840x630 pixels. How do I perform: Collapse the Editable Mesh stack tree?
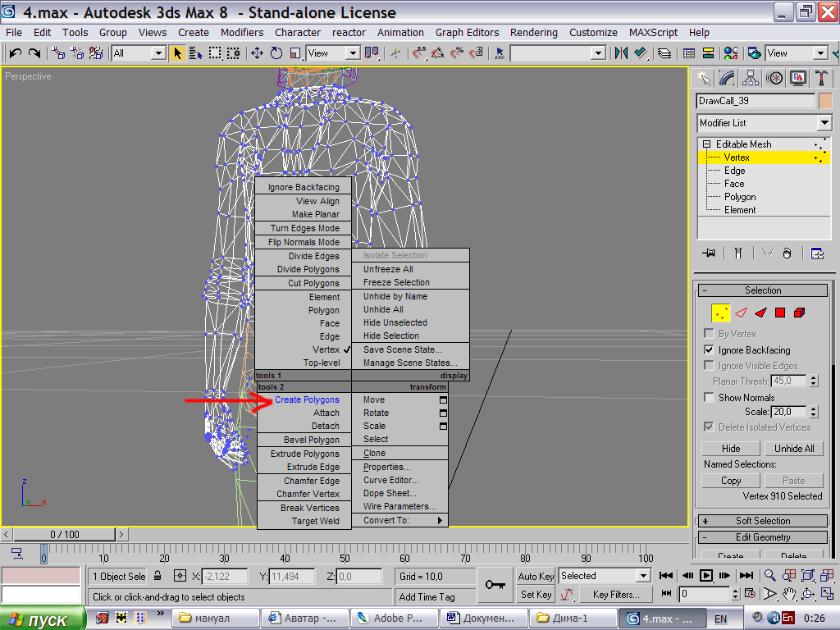(706, 144)
